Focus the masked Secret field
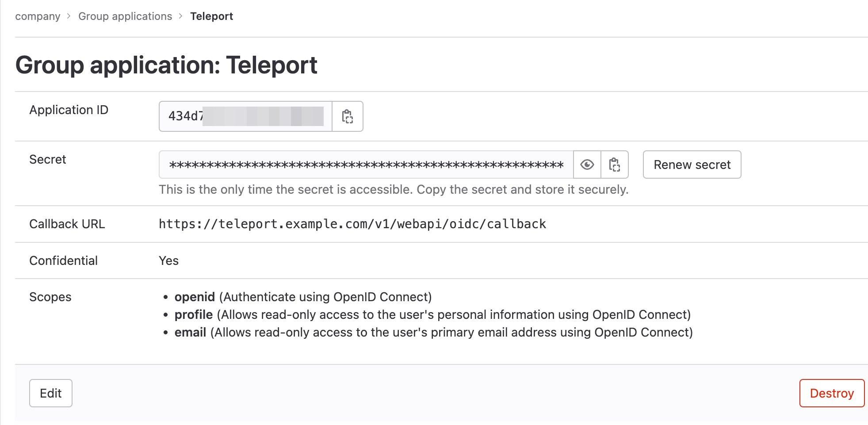Screen dimensions: 868x425 (x=366, y=165)
